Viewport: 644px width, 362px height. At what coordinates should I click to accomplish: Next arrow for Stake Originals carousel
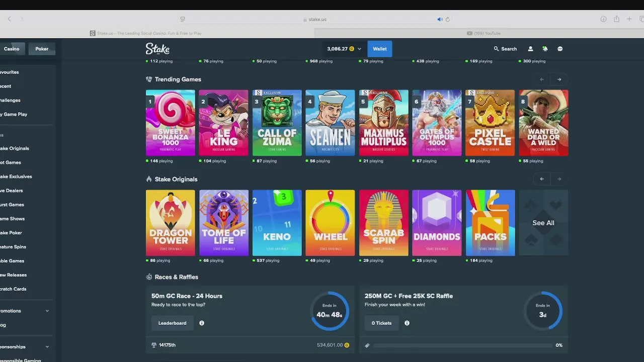pos(559,179)
